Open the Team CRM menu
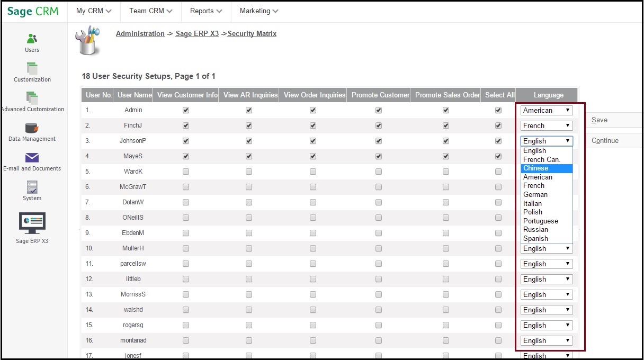The height and width of the screenshot is (360, 644). click(151, 11)
